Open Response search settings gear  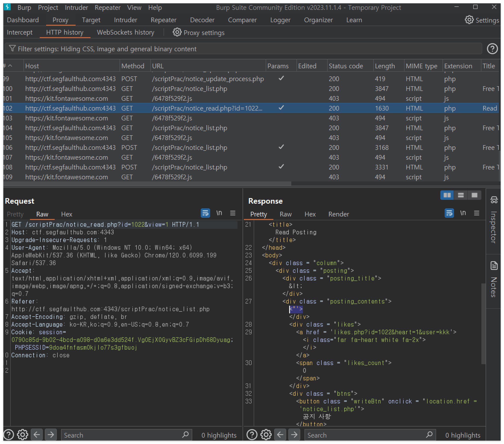pyautogui.click(x=266, y=435)
